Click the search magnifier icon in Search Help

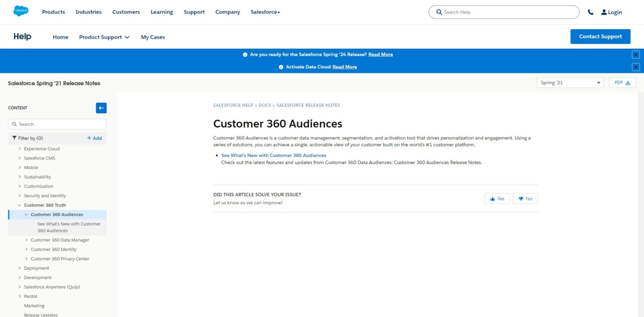[439, 12]
